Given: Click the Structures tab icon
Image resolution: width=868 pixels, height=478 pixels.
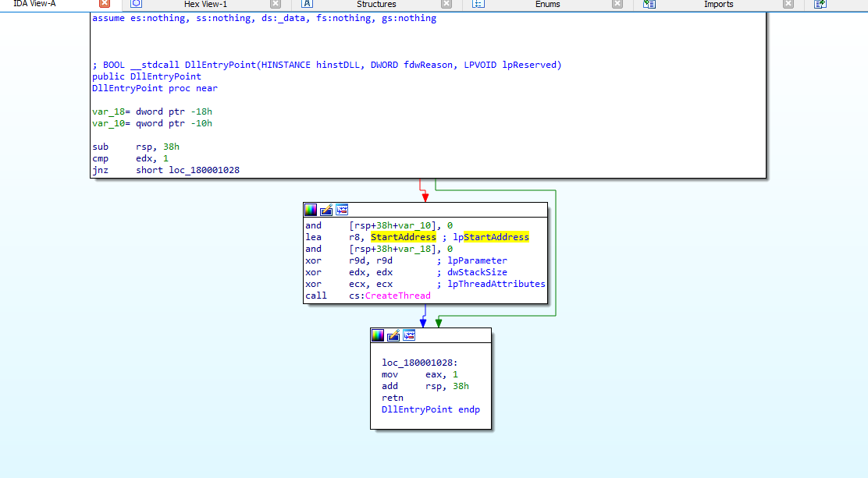Looking at the screenshot, I should point(308,4).
